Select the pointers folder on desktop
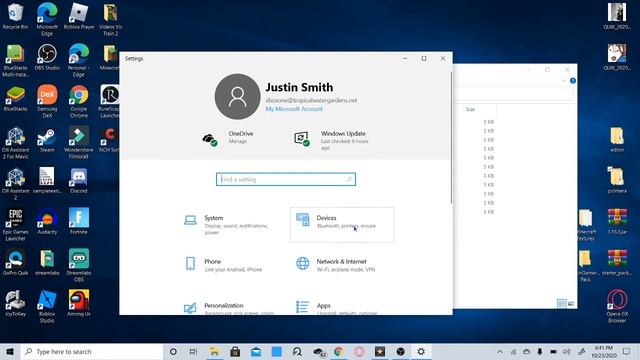Image resolution: width=640 pixels, height=360 pixels. [x=617, y=180]
